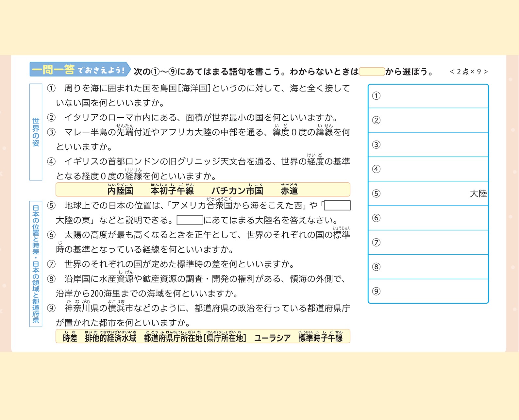Screen dimensions: 519x420
Task: Choose バチカン市国 in the word bank
Action: (237, 191)
